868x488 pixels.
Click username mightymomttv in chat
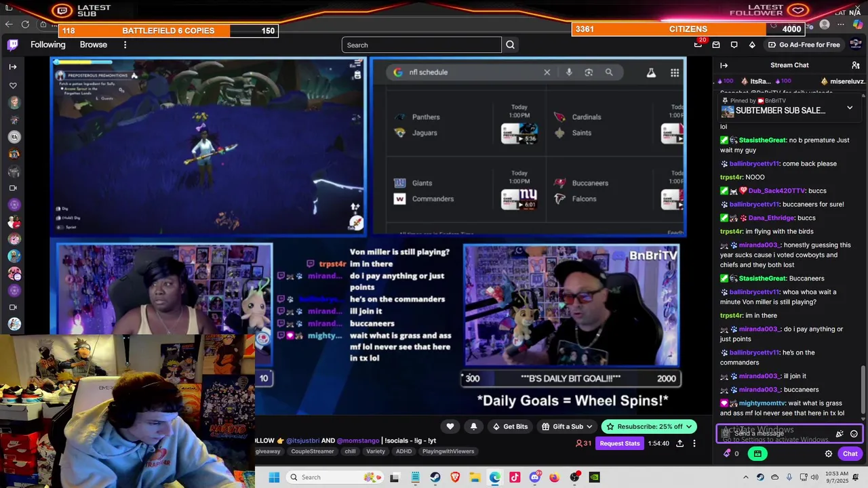(x=762, y=403)
